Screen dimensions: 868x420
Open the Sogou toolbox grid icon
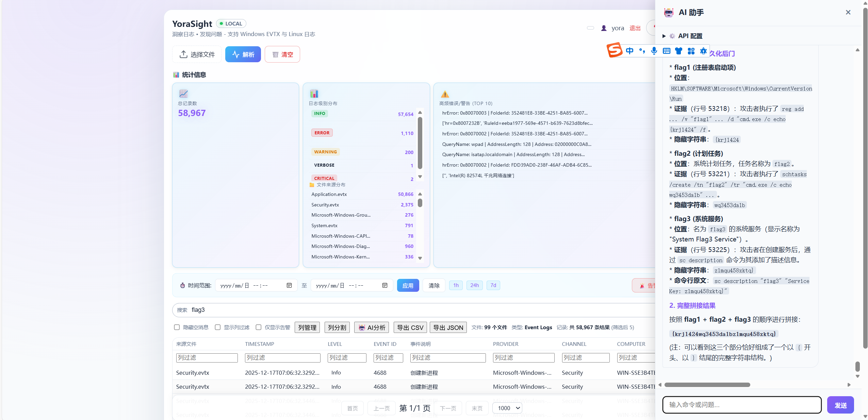(x=691, y=51)
